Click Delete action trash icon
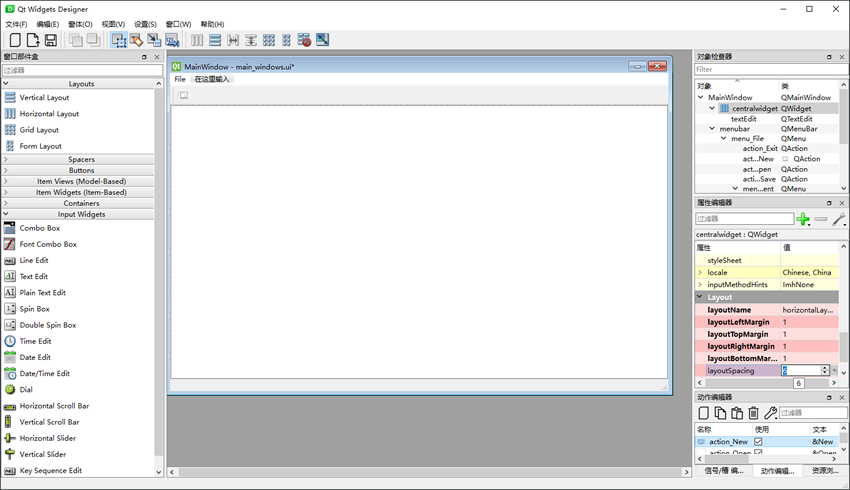The width and height of the screenshot is (850, 490). [754, 413]
